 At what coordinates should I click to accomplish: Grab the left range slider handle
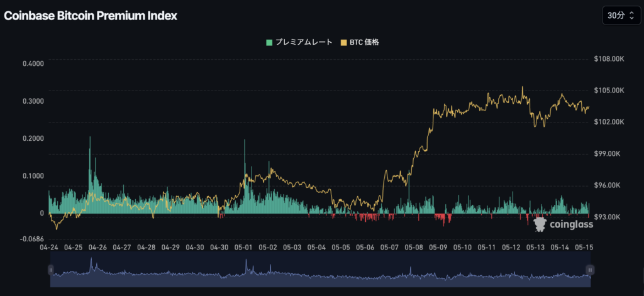[x=51, y=270]
